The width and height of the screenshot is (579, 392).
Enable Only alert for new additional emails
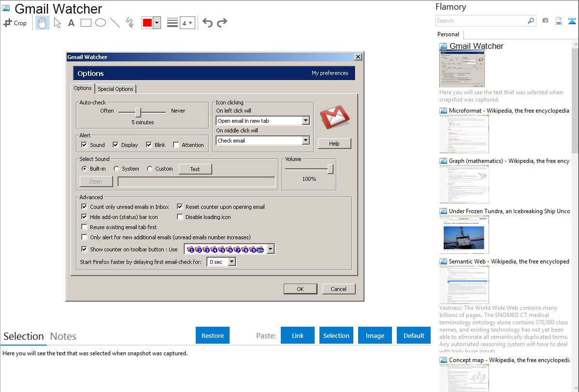point(84,237)
